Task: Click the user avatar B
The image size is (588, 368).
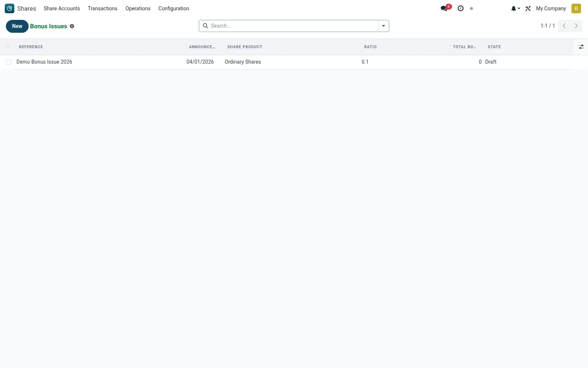Action: coord(576,8)
